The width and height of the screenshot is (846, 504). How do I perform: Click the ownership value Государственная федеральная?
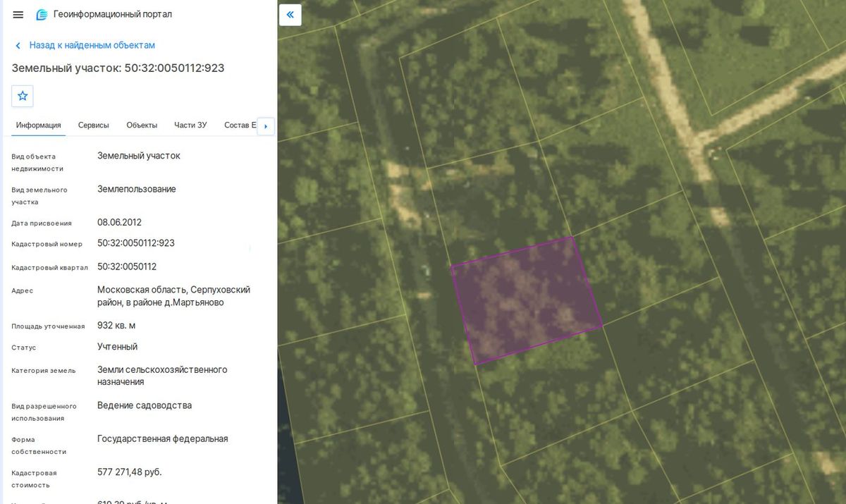pyautogui.click(x=163, y=438)
